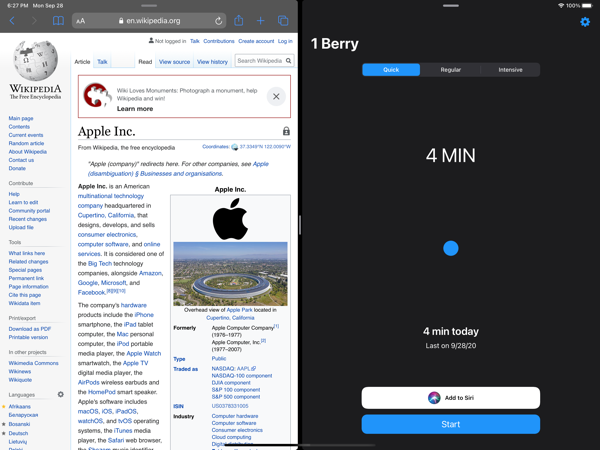
Task: Open the Cite this page link
Action: pyautogui.click(x=24, y=295)
